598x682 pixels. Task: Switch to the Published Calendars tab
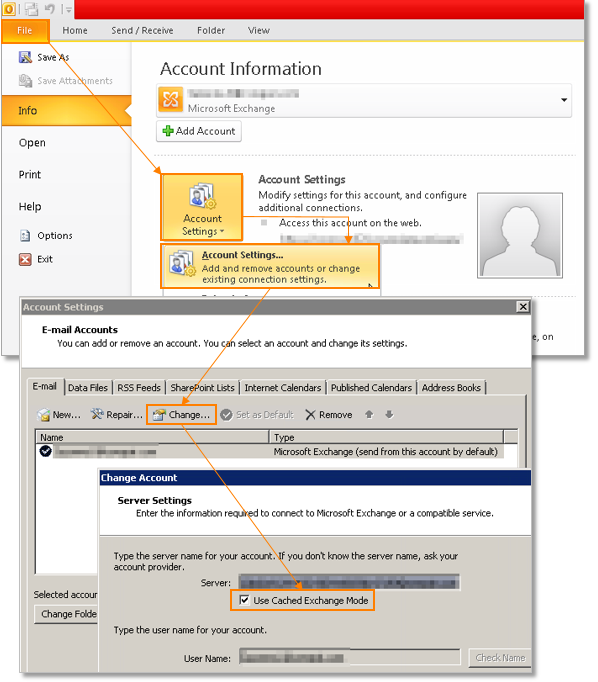[371, 388]
